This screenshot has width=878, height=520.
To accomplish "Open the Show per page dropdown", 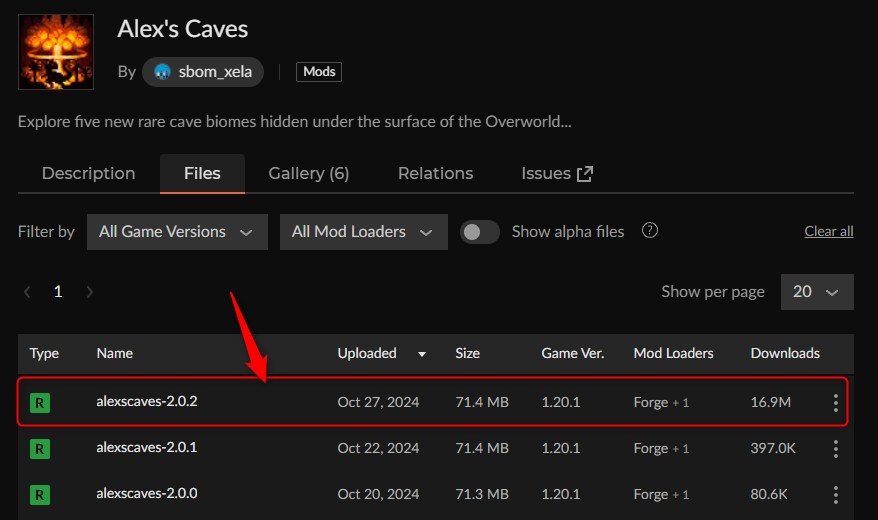I will [x=817, y=292].
